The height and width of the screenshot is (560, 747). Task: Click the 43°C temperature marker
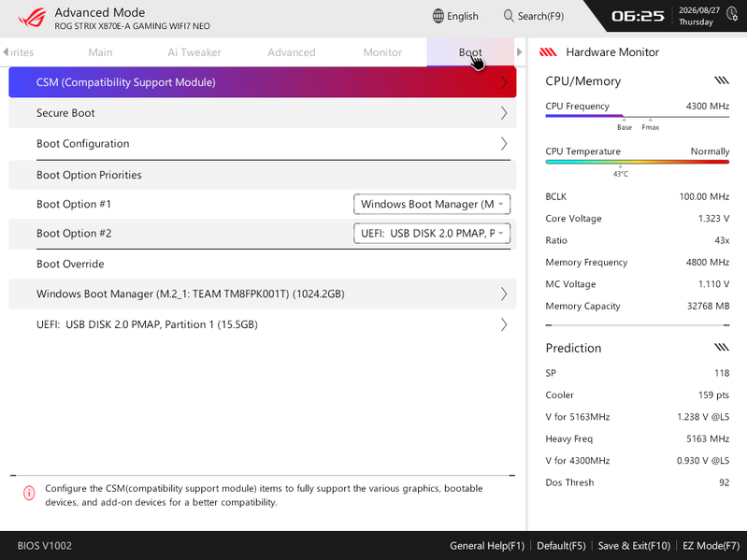click(x=620, y=174)
